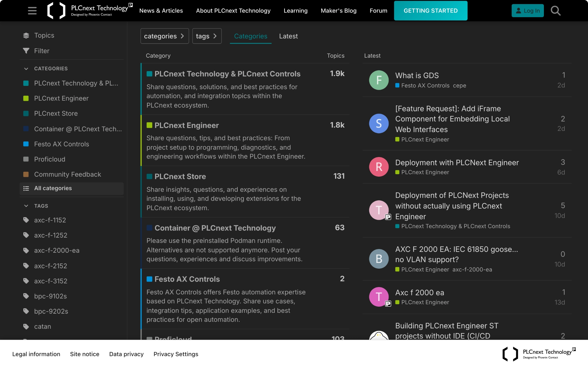This screenshot has height=368, width=588.
Task: Click tag icon beside bpc-9102s
Action: (26, 296)
